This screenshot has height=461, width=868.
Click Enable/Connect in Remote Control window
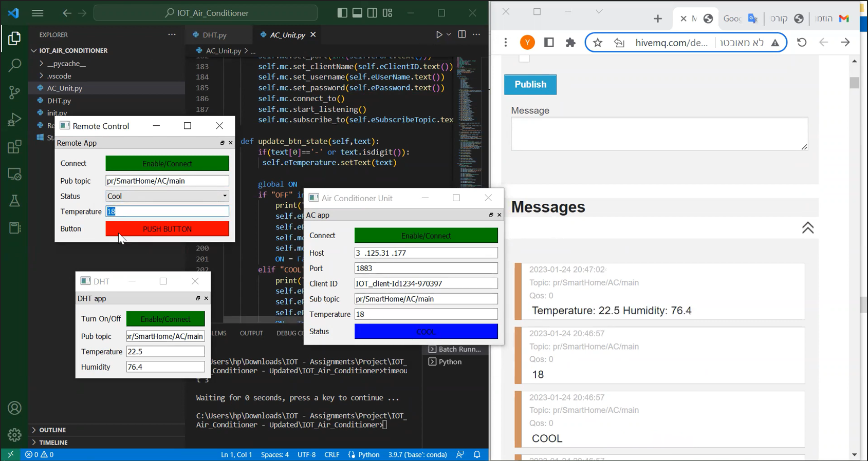coord(167,164)
